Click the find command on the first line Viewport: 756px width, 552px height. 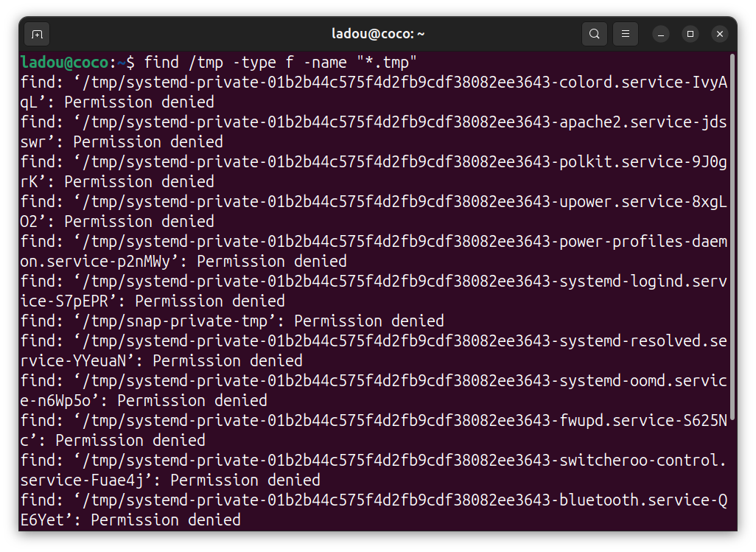point(162,62)
